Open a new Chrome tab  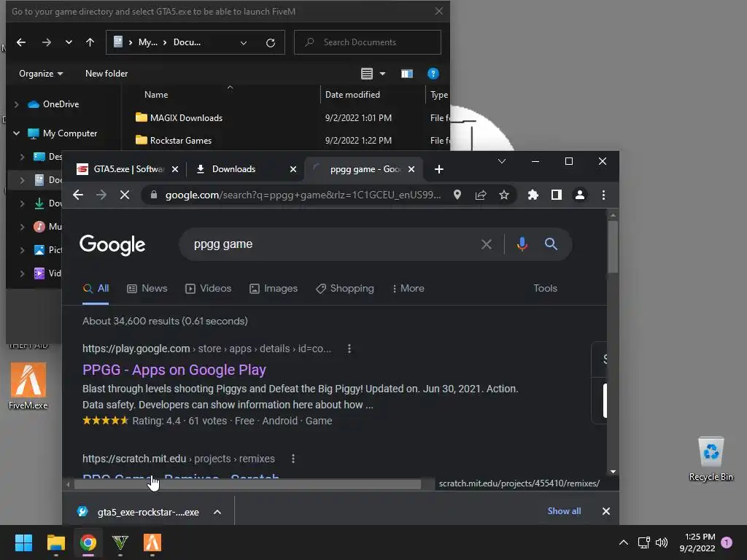pyautogui.click(x=438, y=169)
